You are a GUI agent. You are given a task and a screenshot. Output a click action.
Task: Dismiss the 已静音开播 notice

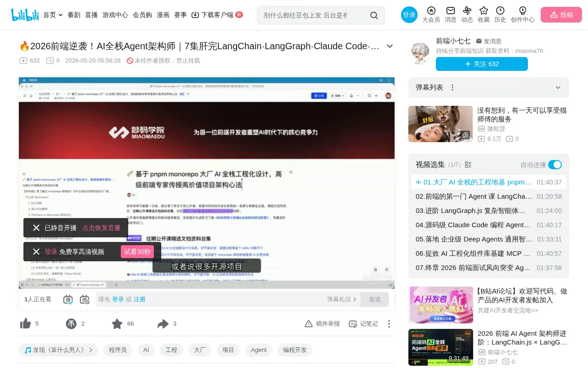36,228
